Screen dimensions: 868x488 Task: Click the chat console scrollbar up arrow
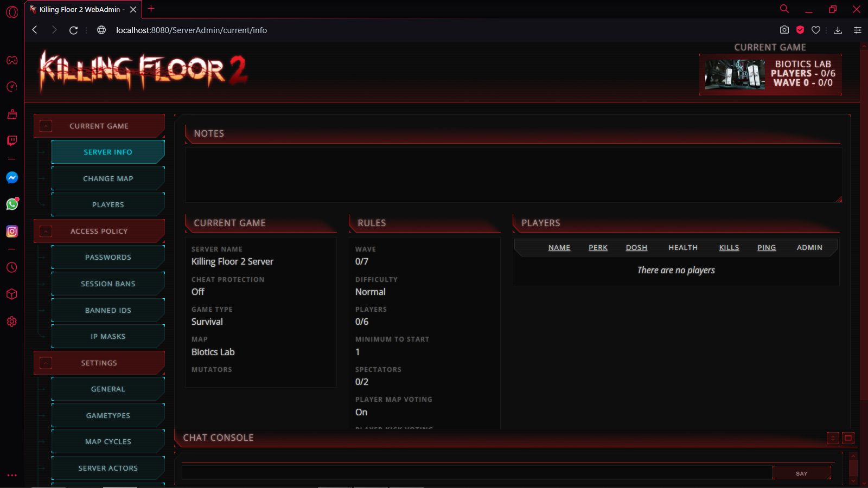[853, 456]
